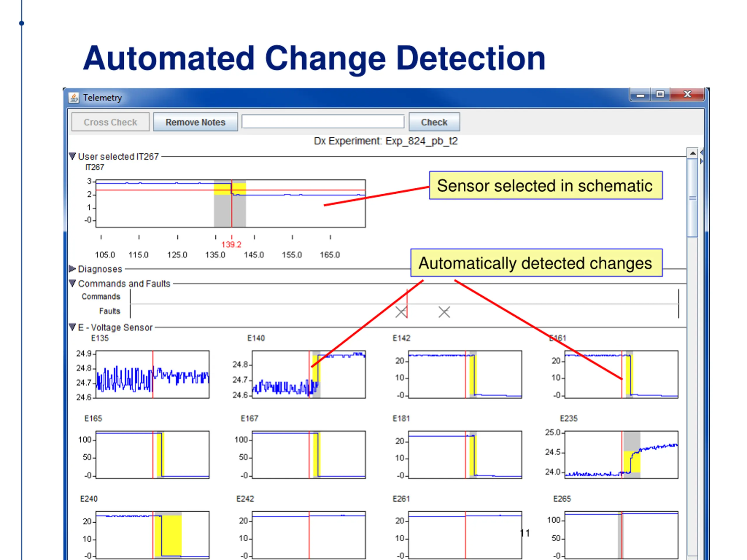The height and width of the screenshot is (560, 747).
Task: Expand the Diagnoses section
Action: click(x=72, y=269)
